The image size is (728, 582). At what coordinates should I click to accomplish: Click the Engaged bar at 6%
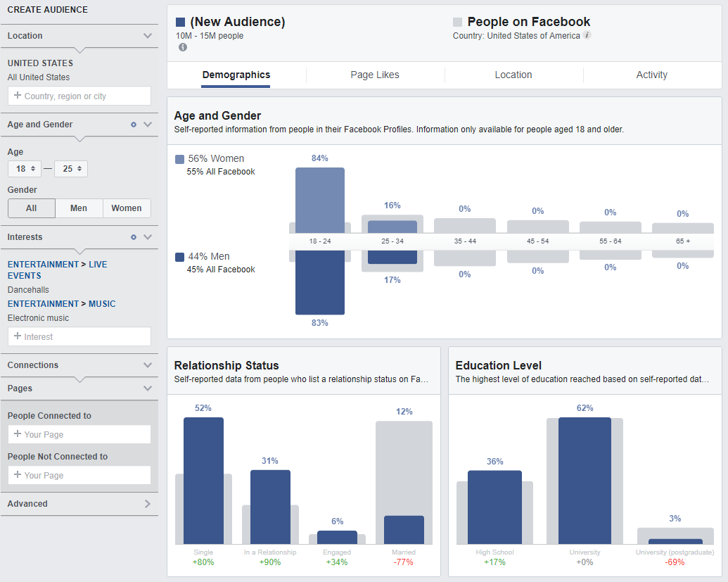point(337,538)
